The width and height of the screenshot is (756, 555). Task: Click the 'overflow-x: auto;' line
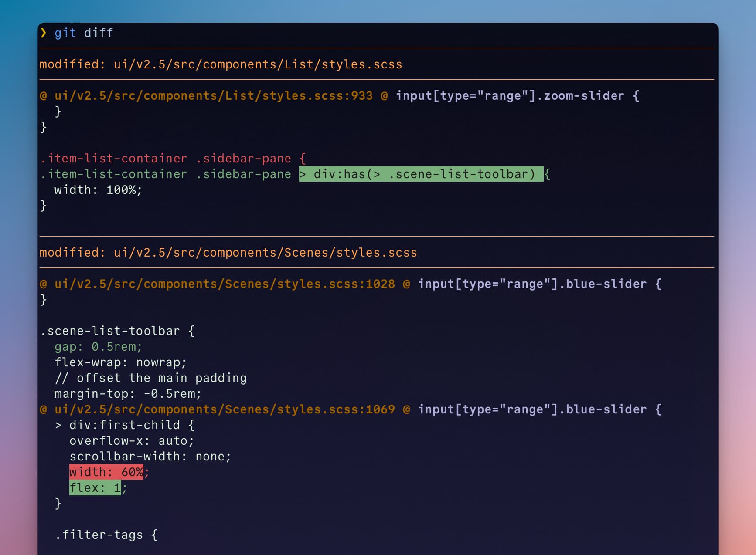(132, 441)
